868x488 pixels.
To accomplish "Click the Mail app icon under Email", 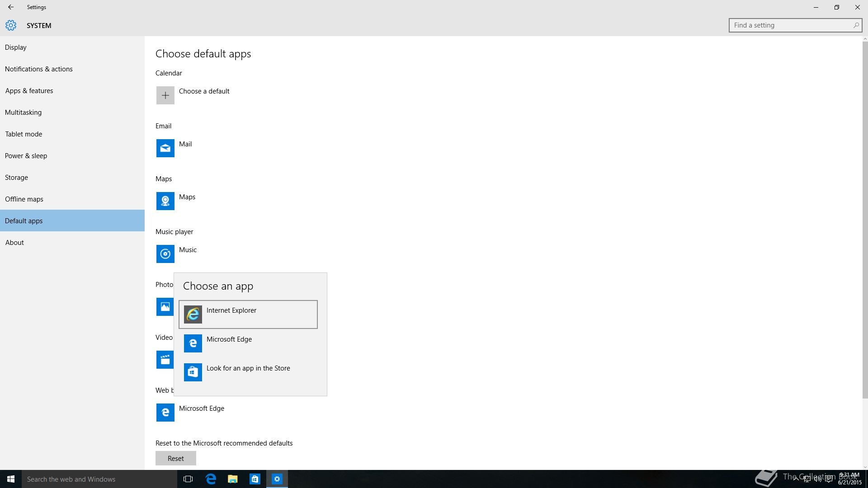I will coord(165,148).
